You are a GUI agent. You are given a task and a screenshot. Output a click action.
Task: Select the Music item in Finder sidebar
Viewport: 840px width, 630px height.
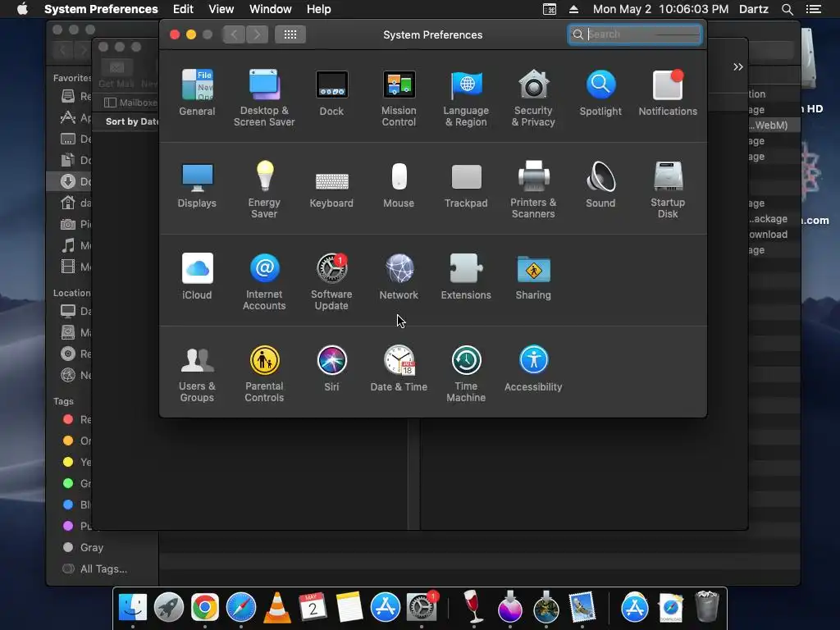pyautogui.click(x=75, y=246)
